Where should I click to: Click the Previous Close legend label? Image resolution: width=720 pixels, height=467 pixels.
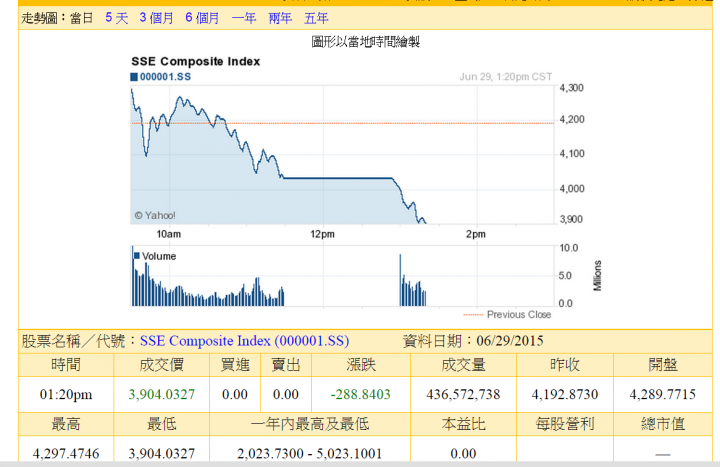coord(519,315)
